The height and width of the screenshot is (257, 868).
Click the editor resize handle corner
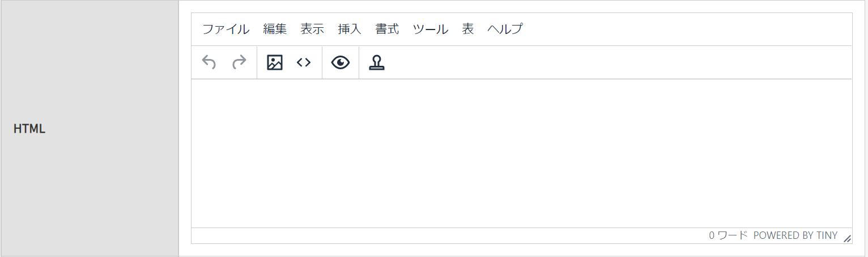pos(847,238)
